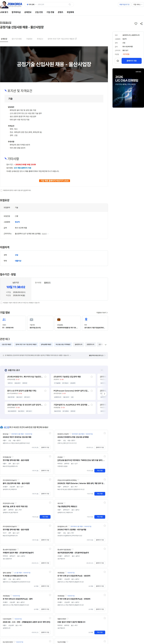
Task: Click the LIG D&A 인재영업 ad banner
Action: point(128,88)
